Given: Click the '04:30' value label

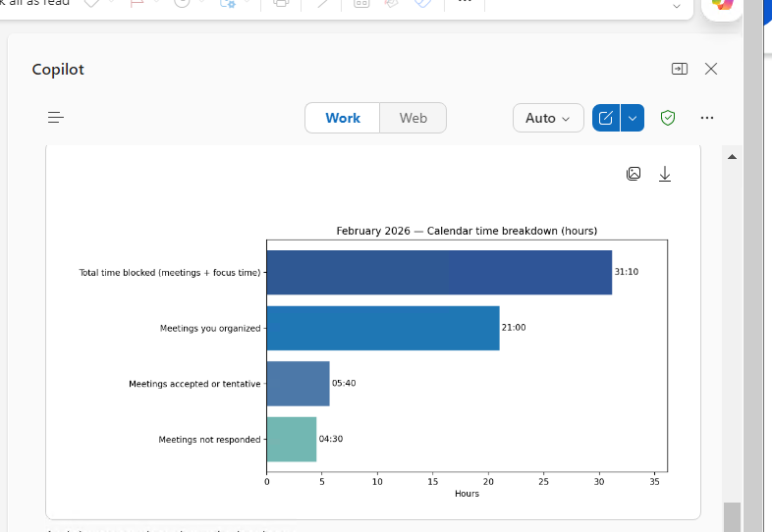Looking at the screenshot, I should click(x=331, y=439).
